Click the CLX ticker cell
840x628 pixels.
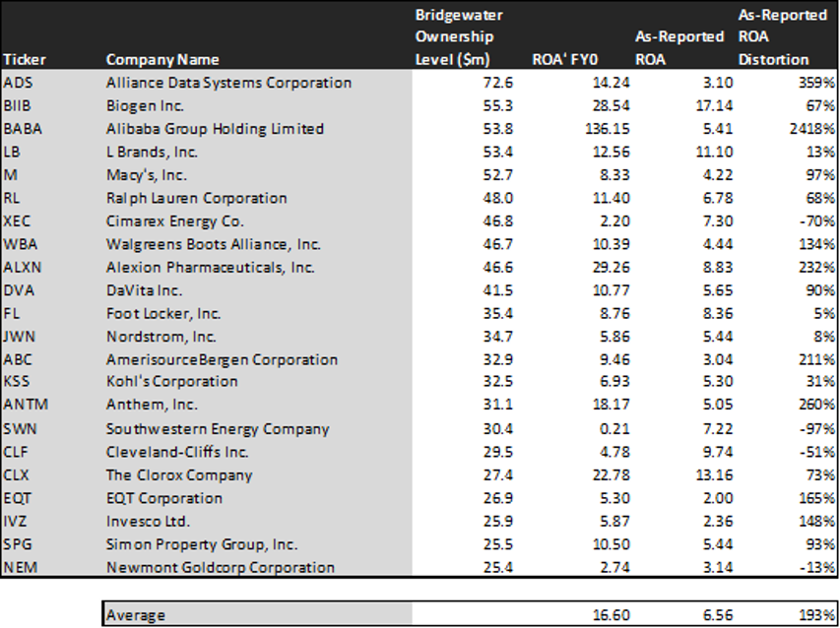pyautogui.click(x=16, y=474)
